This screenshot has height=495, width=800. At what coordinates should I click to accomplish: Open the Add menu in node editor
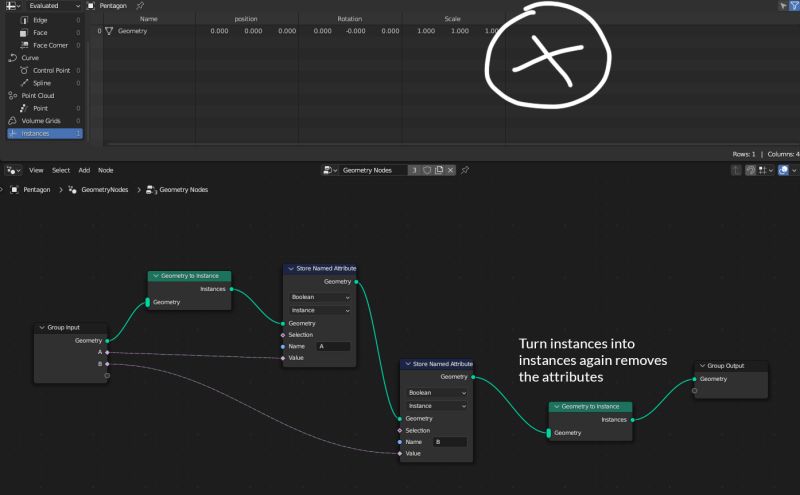(84, 170)
